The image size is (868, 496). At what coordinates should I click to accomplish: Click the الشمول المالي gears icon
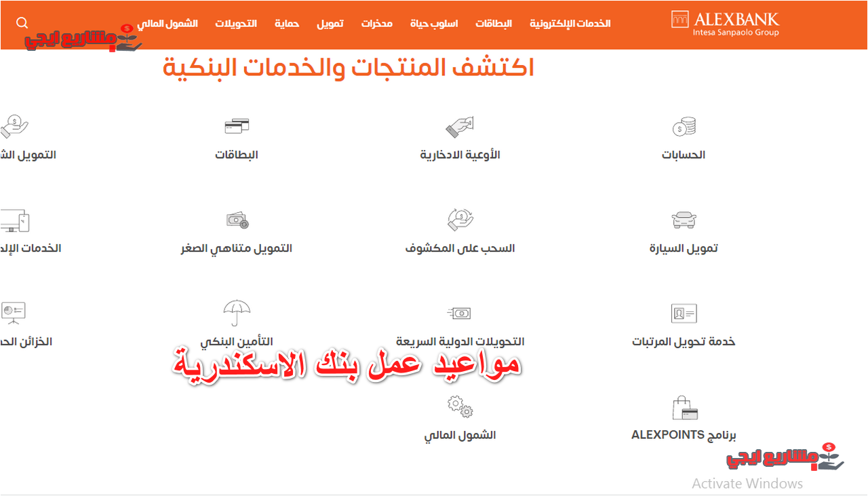pos(460,407)
